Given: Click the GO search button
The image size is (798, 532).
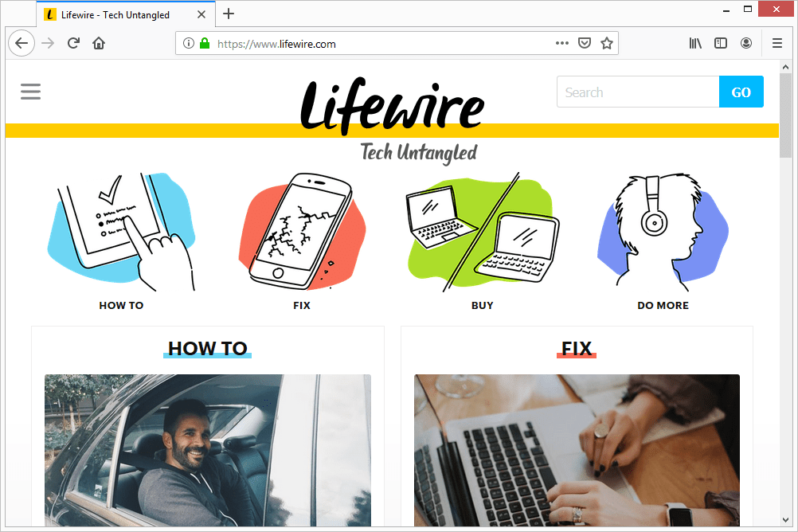Looking at the screenshot, I should click(741, 92).
